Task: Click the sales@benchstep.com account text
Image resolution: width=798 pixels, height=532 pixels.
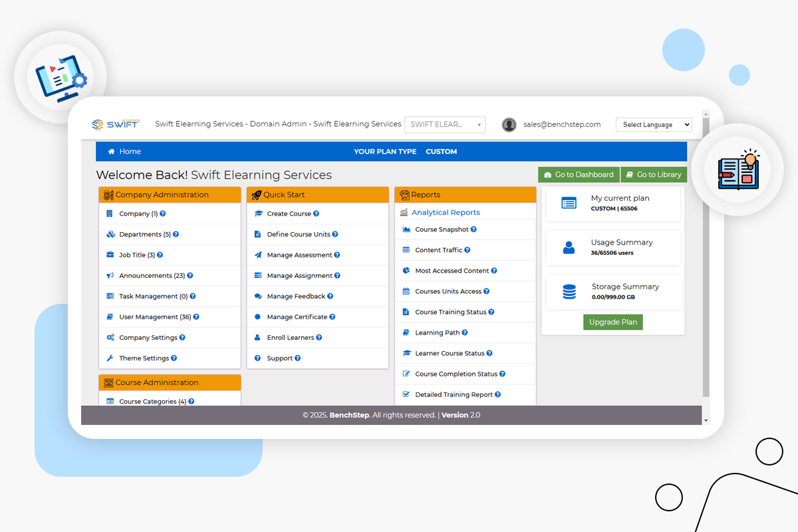Action: [562, 124]
